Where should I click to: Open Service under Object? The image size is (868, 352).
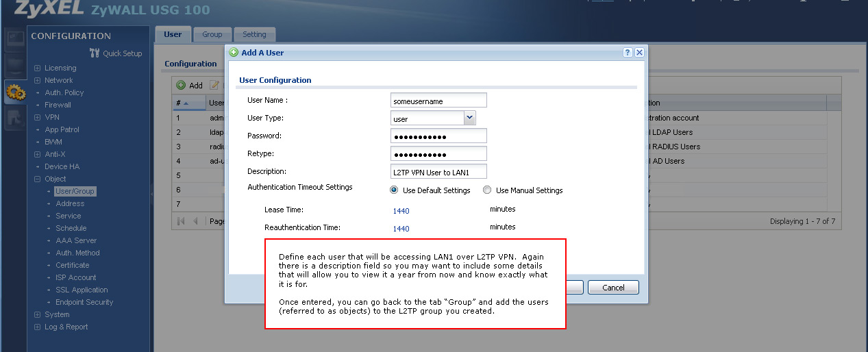tap(68, 216)
